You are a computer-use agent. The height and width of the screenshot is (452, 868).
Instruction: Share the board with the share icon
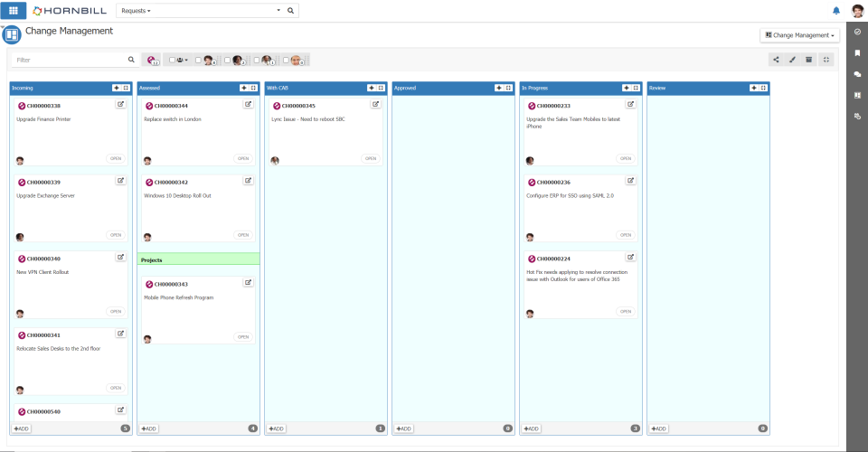click(x=776, y=60)
